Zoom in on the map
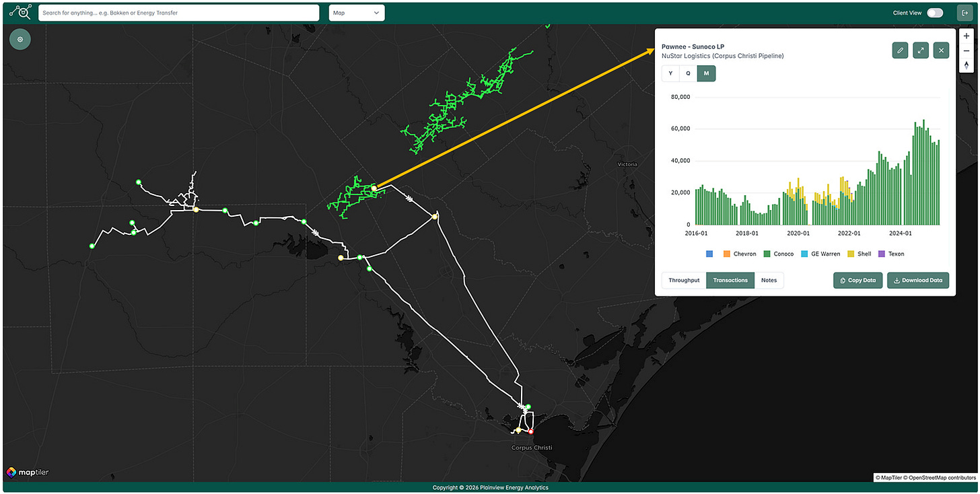This screenshot has height=494, width=980. (967, 36)
